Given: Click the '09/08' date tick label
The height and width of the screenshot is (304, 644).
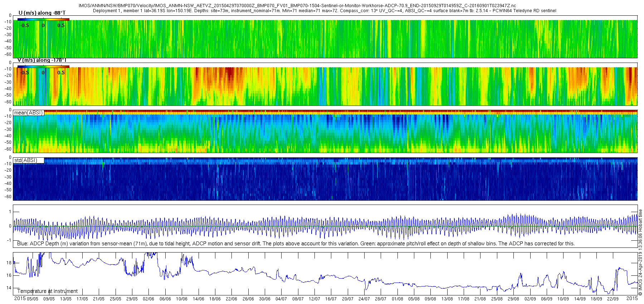Looking at the screenshot, I should (430, 299).
